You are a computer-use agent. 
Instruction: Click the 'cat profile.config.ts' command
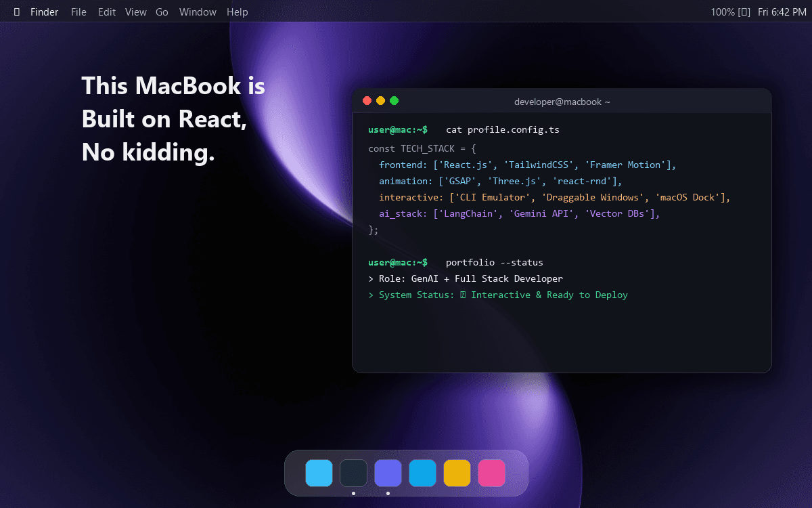503,129
